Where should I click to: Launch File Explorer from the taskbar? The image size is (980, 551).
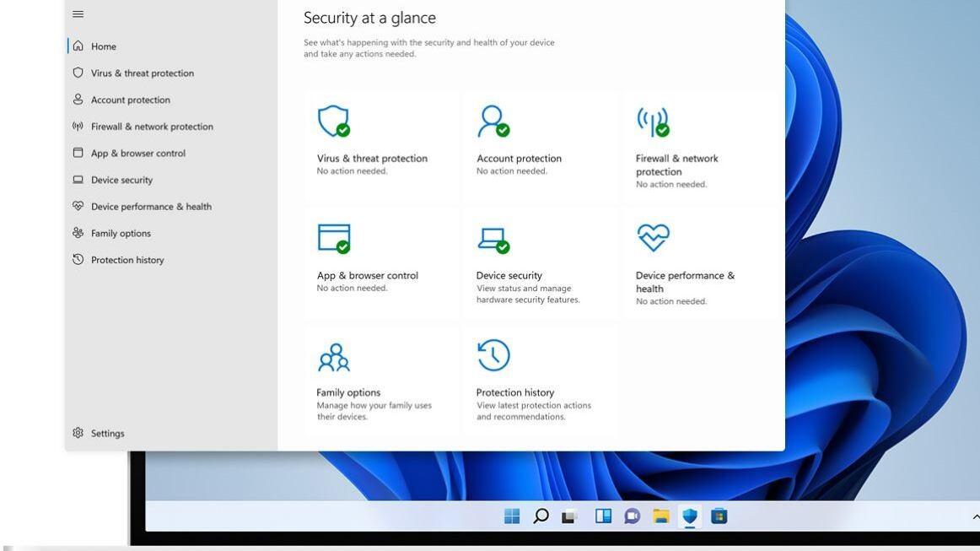[x=661, y=516]
